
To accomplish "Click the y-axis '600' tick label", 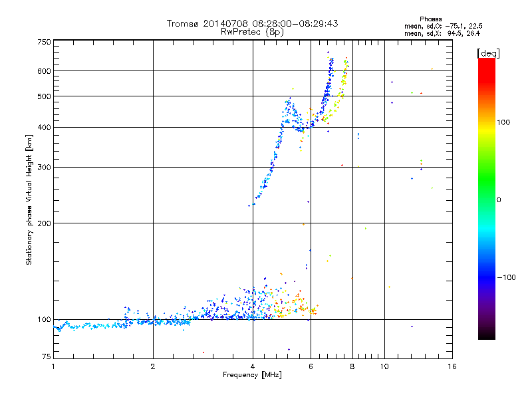I will [x=44, y=71].
